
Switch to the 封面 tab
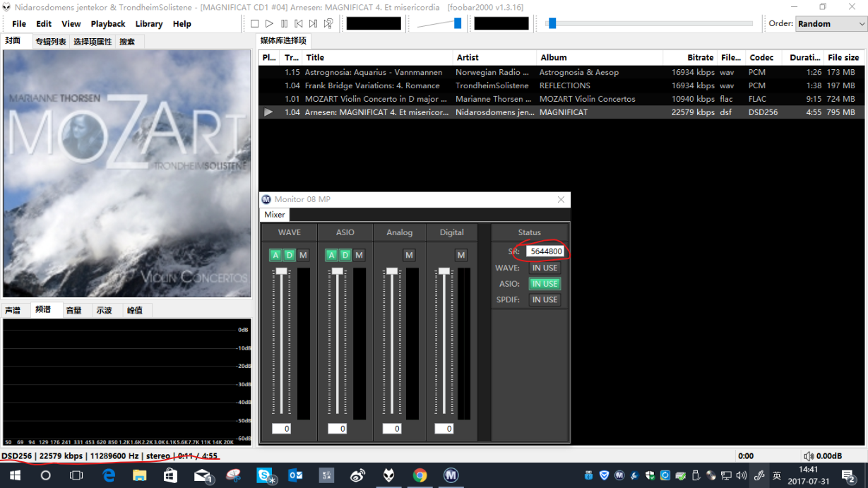[x=13, y=41]
